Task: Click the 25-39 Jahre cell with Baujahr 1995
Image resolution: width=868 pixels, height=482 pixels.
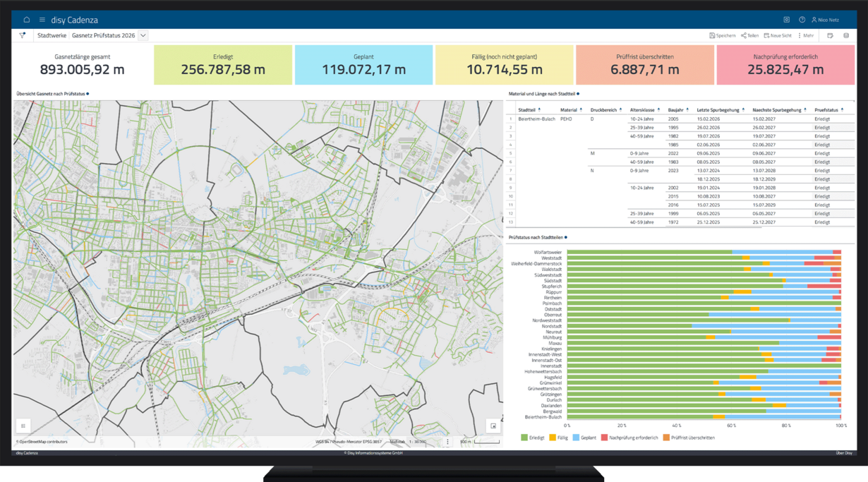Action: coord(642,128)
